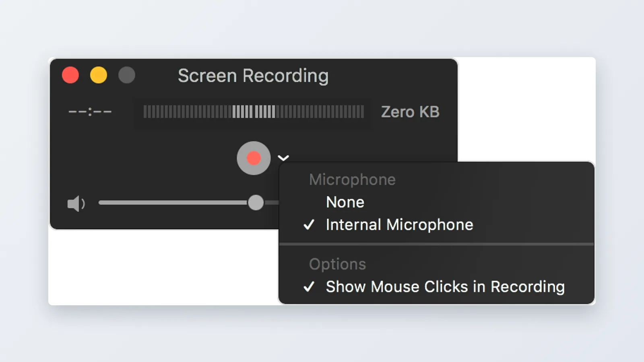Click the Zero KB file size label
644x362 pixels.
point(410,112)
